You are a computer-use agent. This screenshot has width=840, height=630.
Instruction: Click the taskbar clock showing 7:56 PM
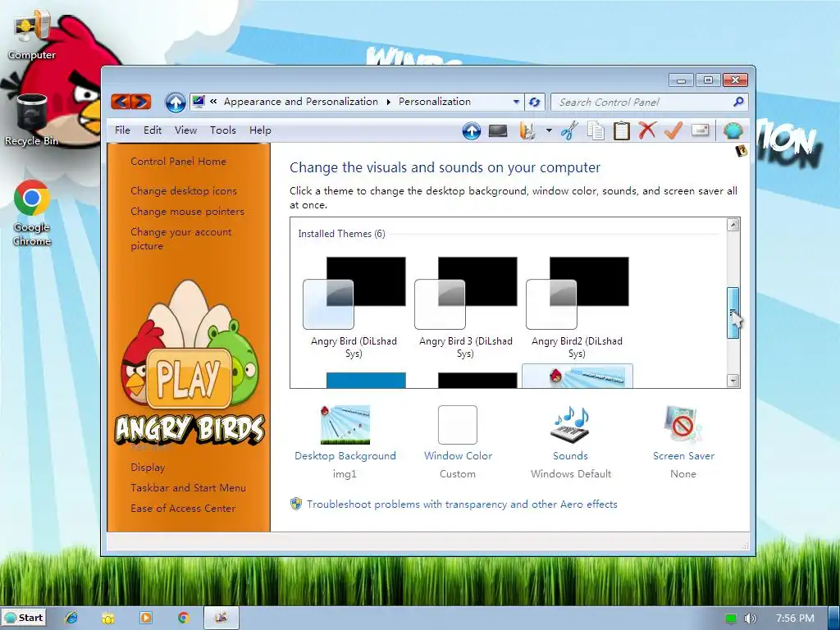[x=795, y=619]
